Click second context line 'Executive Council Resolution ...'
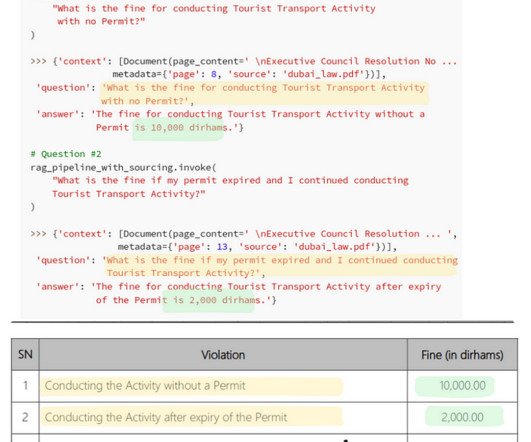Viewport: 531px width, 442px height. pyautogui.click(x=243, y=234)
